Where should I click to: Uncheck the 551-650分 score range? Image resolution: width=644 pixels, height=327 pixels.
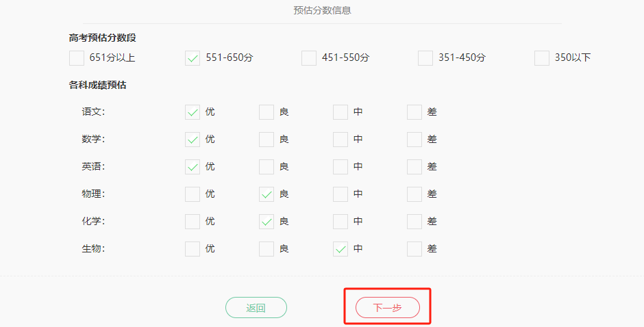tap(193, 58)
